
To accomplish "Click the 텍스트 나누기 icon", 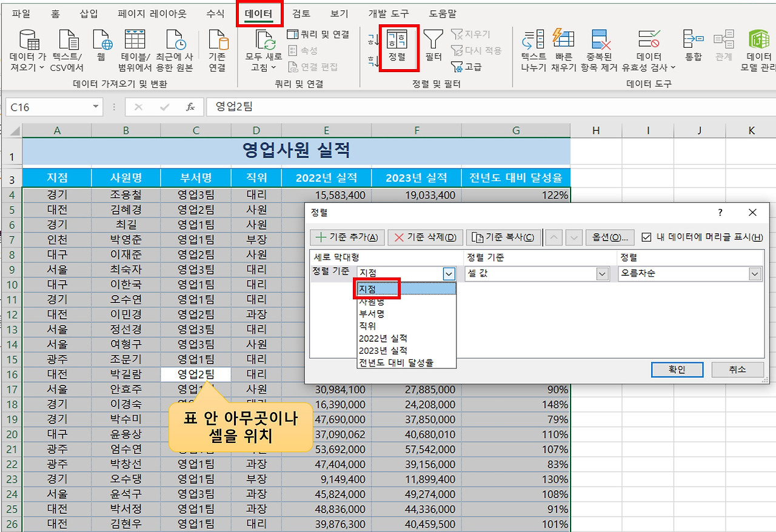I will 532,47.
